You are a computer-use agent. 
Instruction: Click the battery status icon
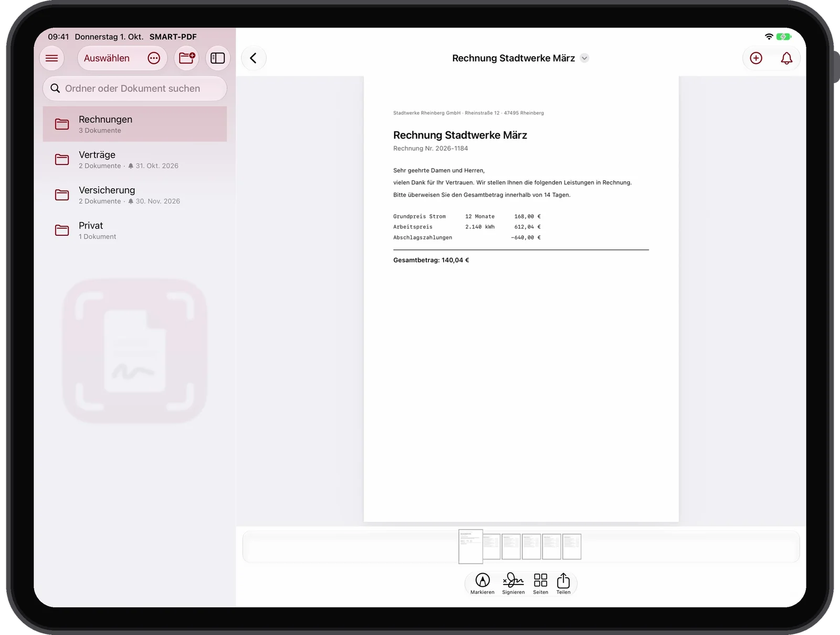[x=784, y=37]
